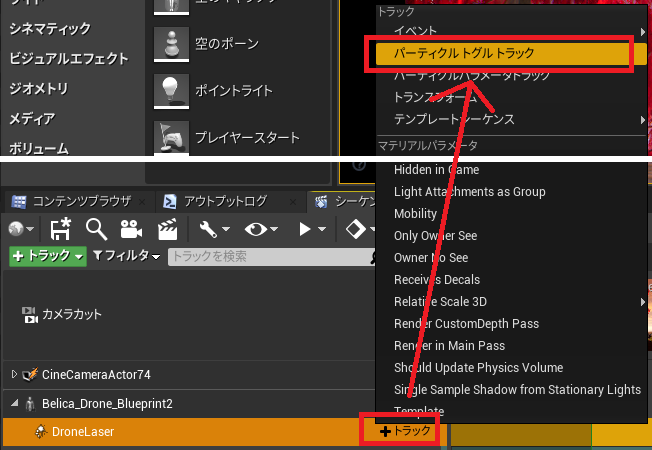Screen dimensions: 652x450
Task: Select the Belica_Drone_Blueprint2 row
Action: (x=189, y=403)
